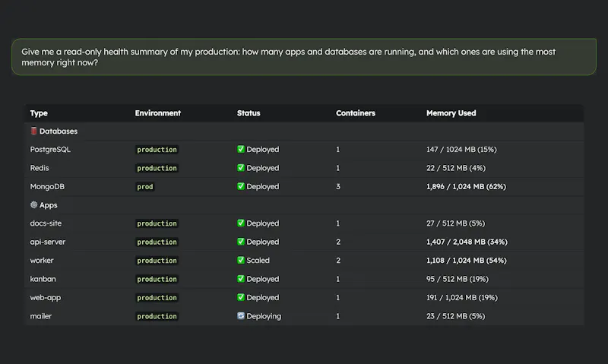Click green check icon in kanban row

coord(241,279)
